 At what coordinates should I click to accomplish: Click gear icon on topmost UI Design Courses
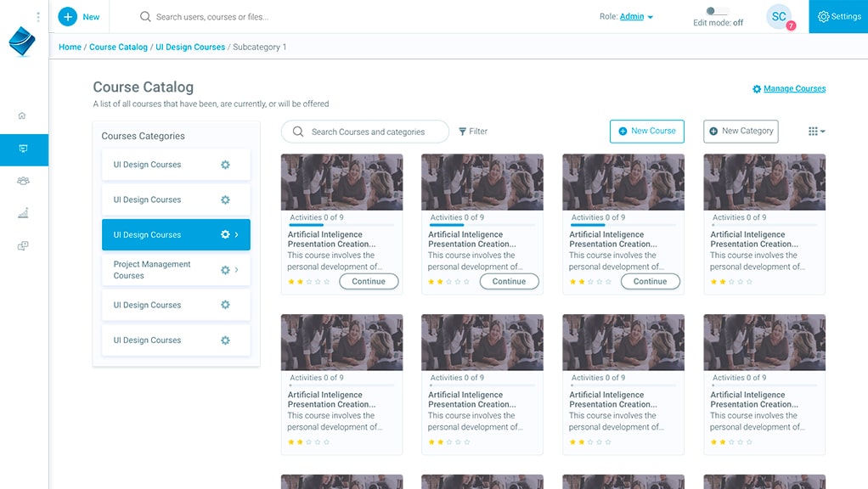click(x=225, y=165)
